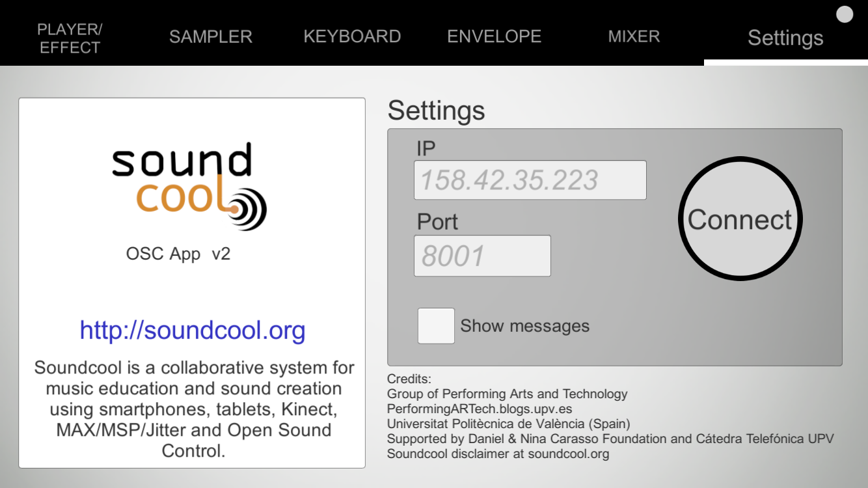The width and height of the screenshot is (868, 488).
Task: Click 'Universitat Politècnica de València (Spain)' line
Action: pos(509,424)
